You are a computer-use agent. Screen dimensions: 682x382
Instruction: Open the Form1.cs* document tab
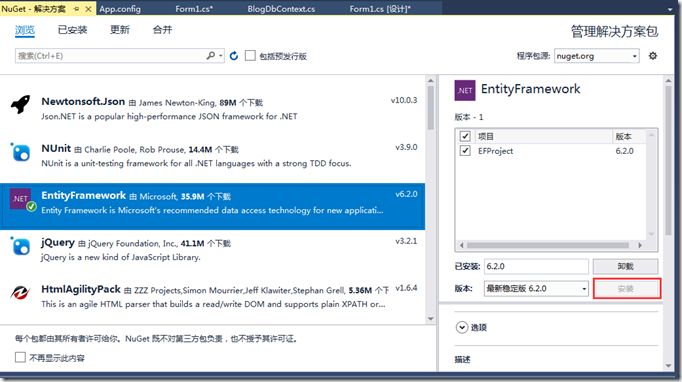[194, 9]
